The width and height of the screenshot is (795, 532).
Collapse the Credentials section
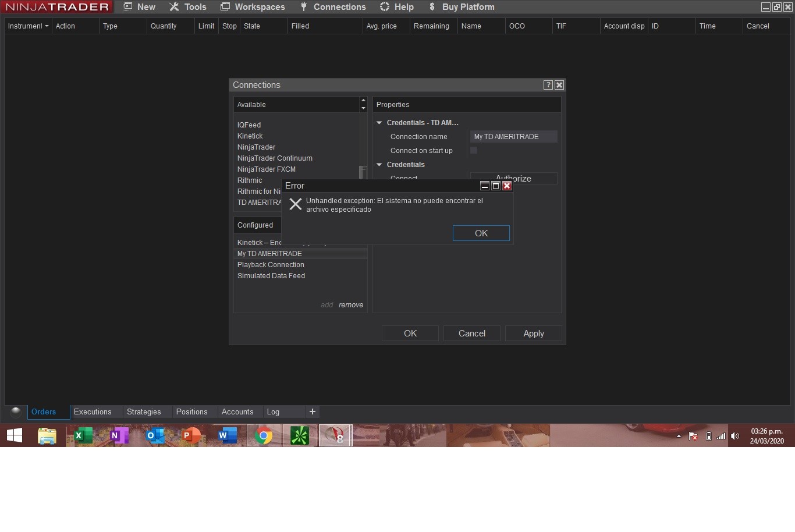(379, 165)
